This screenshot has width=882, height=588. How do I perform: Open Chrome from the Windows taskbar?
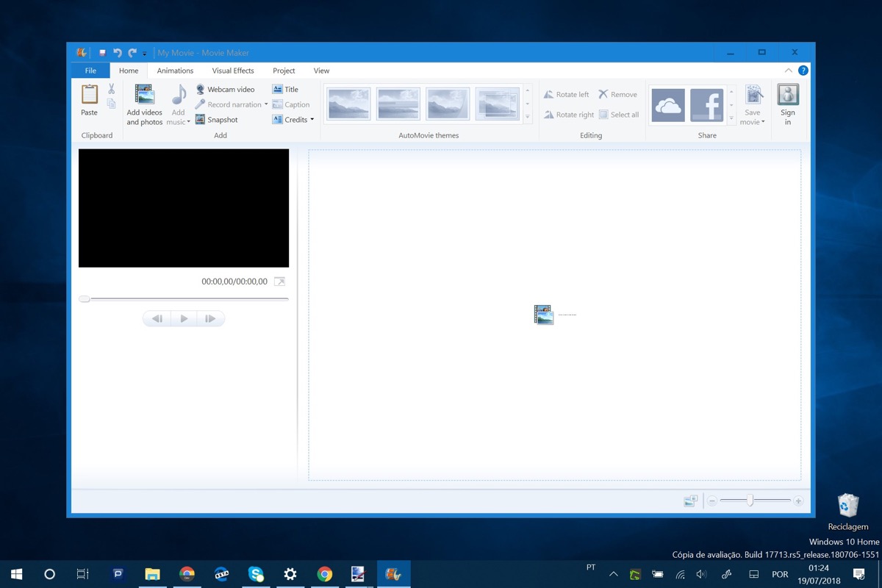click(x=324, y=574)
